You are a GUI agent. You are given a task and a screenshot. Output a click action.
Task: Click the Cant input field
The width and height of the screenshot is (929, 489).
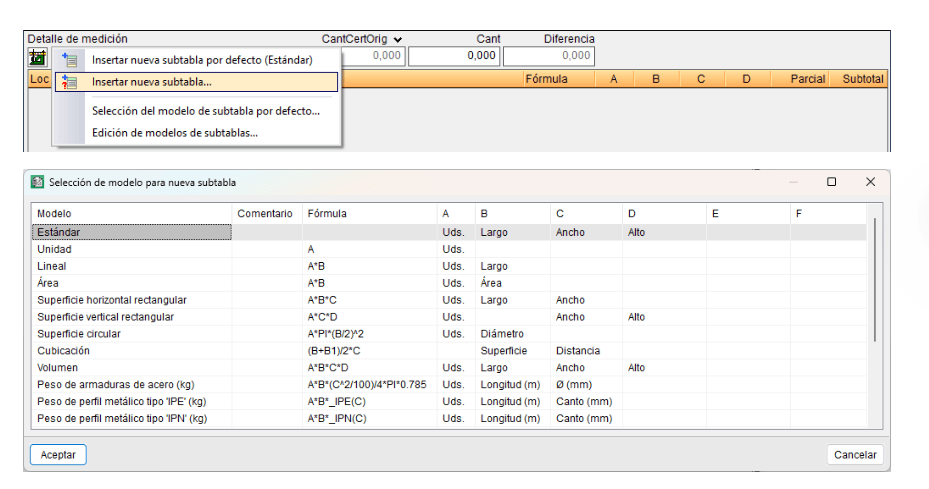point(454,56)
